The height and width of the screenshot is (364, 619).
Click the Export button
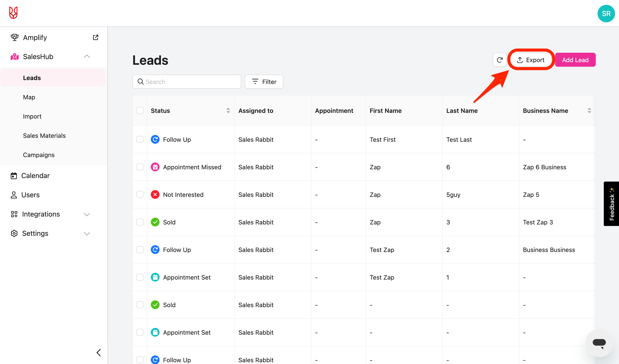pos(530,60)
